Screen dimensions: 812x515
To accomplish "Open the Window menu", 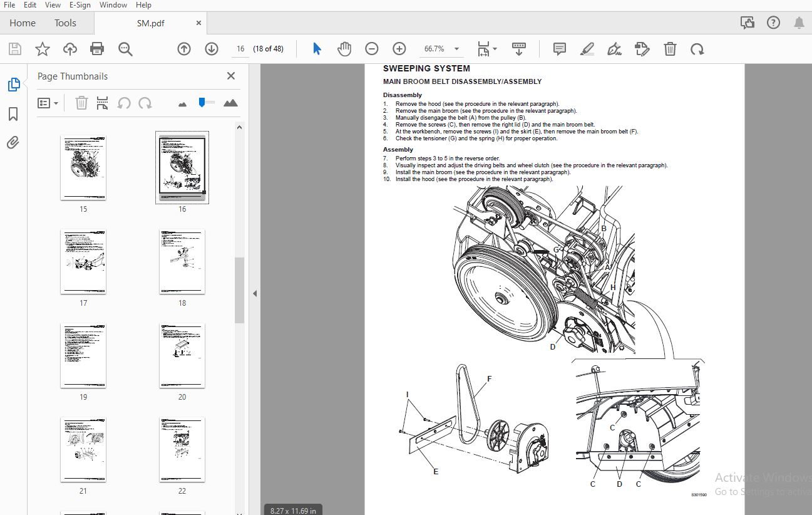I will coord(113,5).
